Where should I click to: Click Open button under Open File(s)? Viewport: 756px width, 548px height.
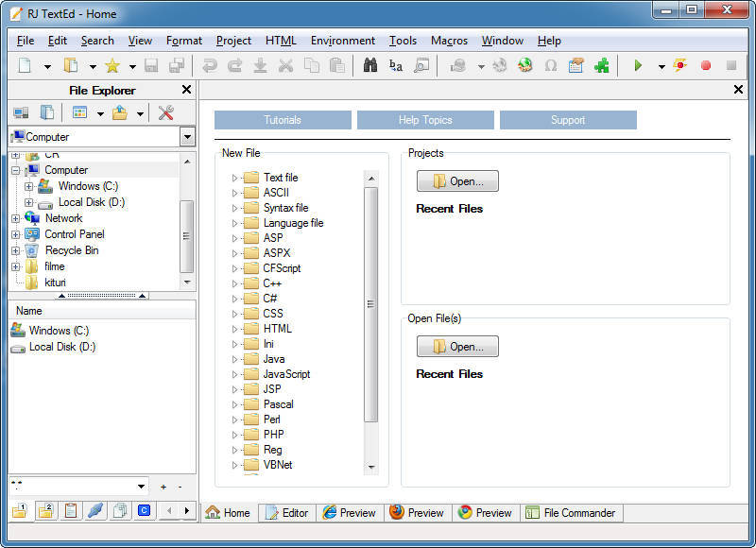[x=457, y=347]
